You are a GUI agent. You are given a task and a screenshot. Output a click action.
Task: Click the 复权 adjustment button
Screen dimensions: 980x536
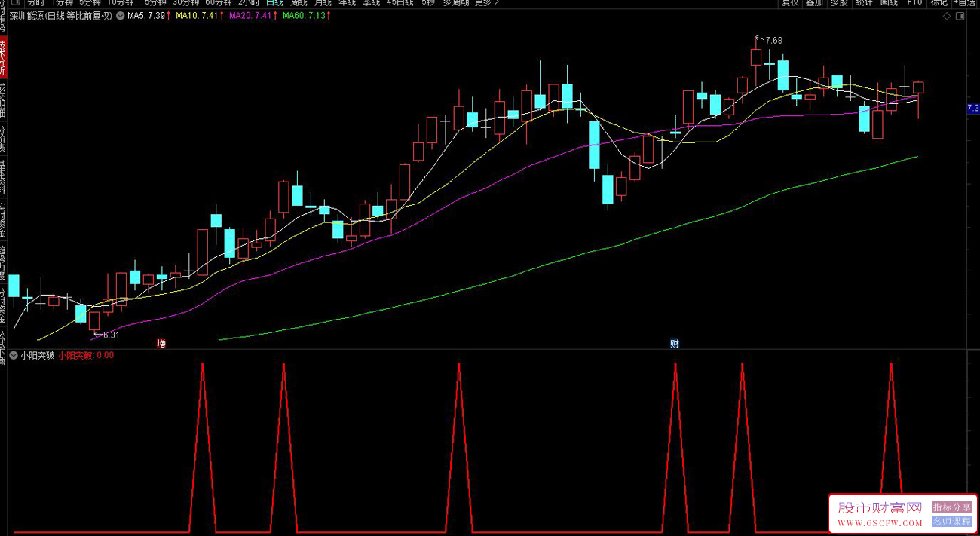click(x=790, y=2)
